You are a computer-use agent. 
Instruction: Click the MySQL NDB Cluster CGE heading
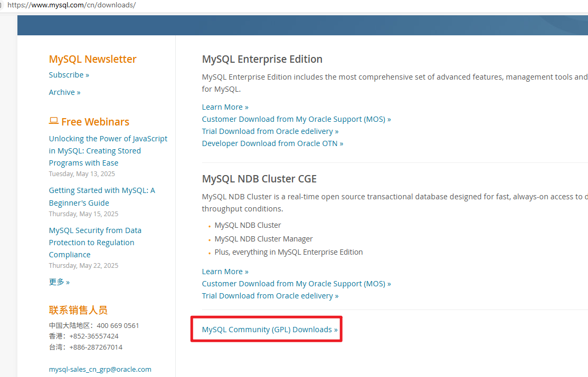(x=259, y=179)
